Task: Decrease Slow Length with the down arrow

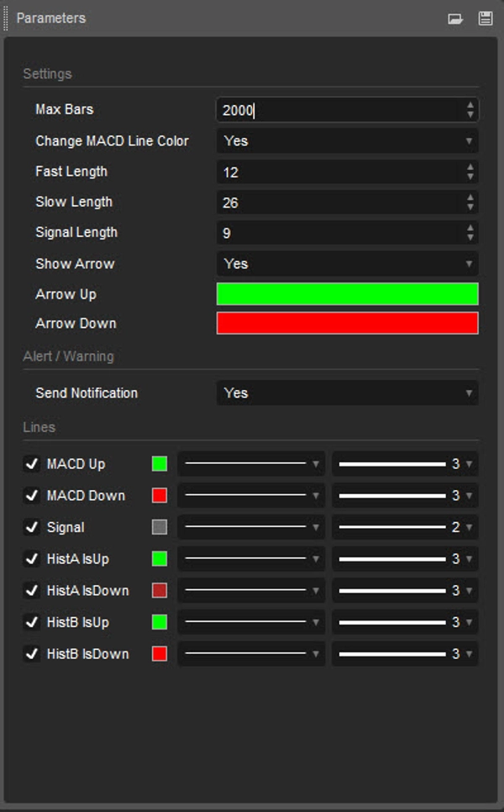Action: (x=470, y=208)
